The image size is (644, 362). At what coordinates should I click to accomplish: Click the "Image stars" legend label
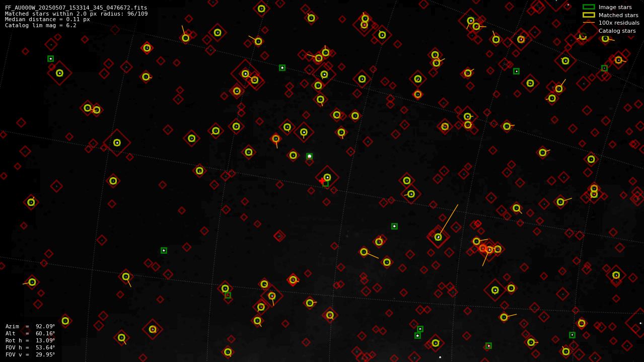click(x=615, y=7)
